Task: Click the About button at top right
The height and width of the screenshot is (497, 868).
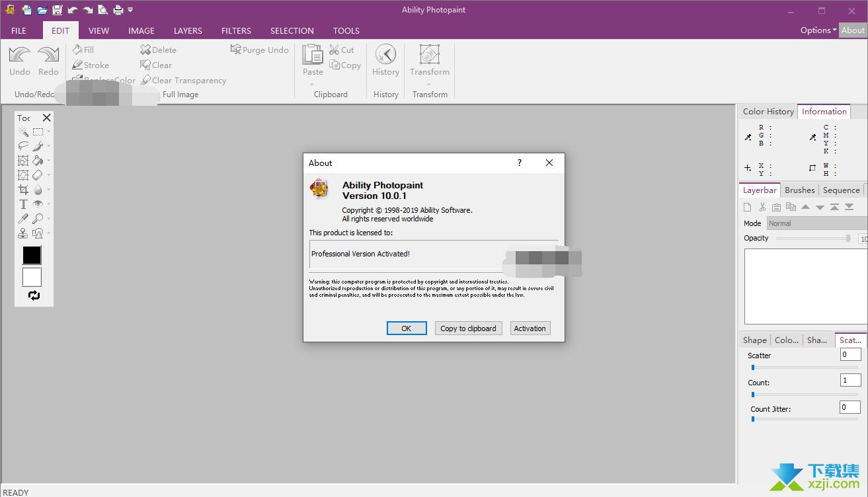Action: pyautogui.click(x=853, y=30)
